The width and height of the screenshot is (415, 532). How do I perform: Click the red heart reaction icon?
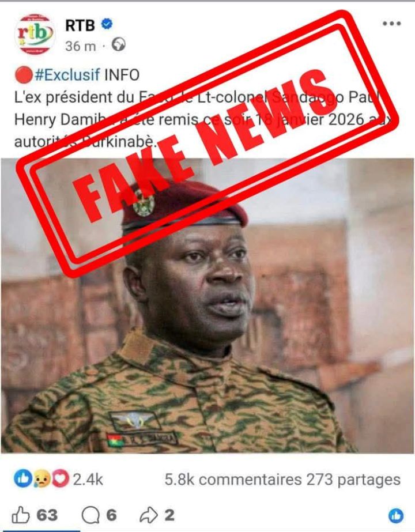pos(60,479)
